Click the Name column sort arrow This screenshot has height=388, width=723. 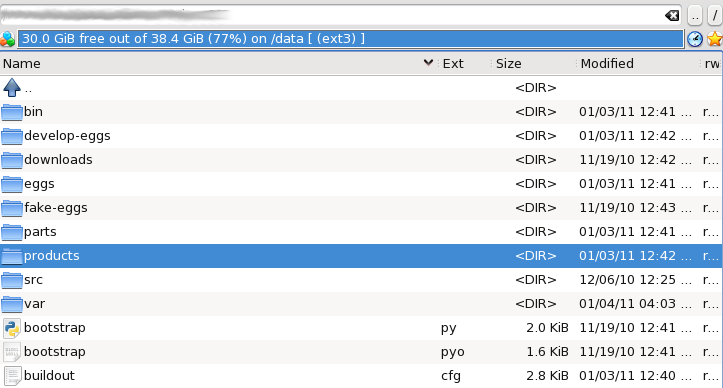point(428,63)
